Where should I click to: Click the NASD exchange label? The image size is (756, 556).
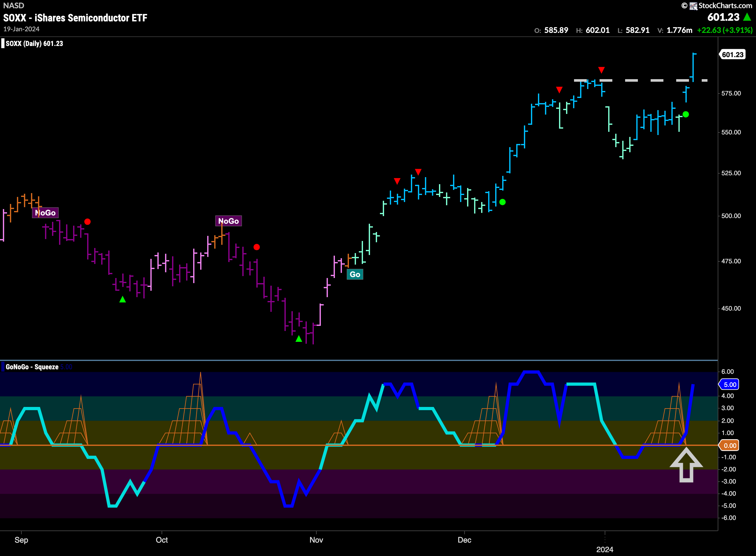[14, 5]
